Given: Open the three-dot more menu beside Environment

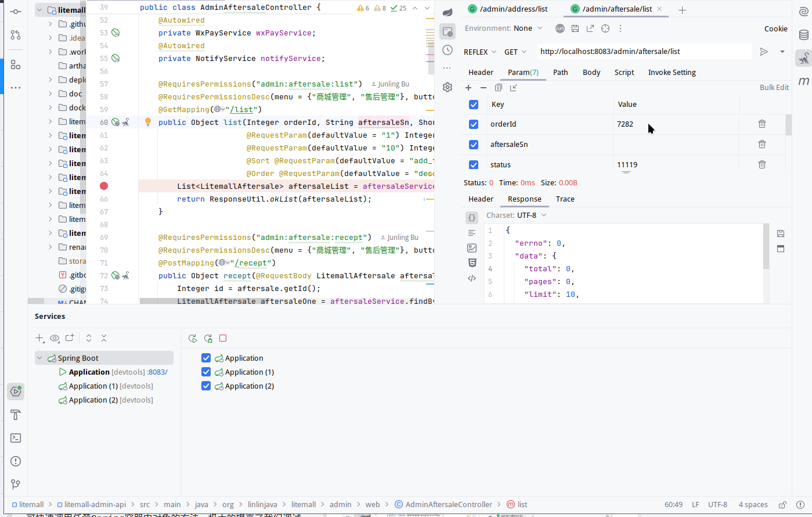Looking at the screenshot, I should 620,28.
